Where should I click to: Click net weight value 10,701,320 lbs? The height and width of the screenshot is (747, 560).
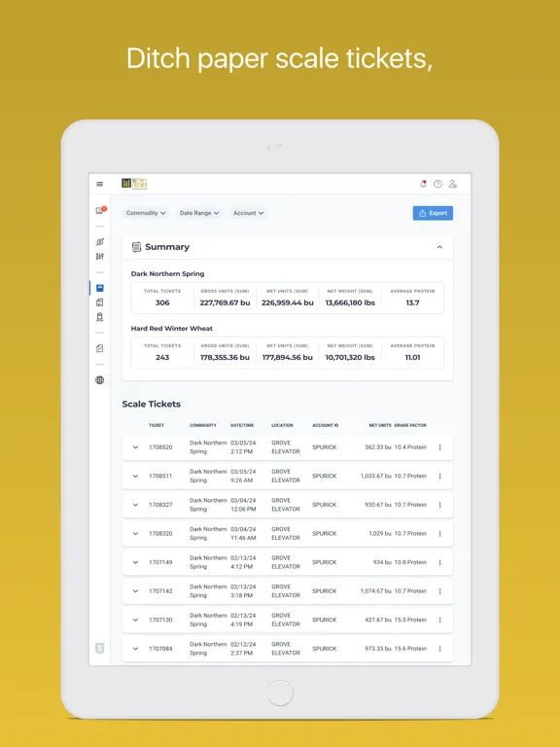click(350, 357)
